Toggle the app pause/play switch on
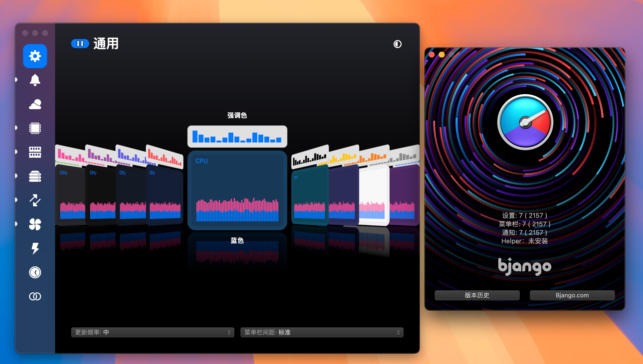643x364 pixels. click(x=79, y=44)
